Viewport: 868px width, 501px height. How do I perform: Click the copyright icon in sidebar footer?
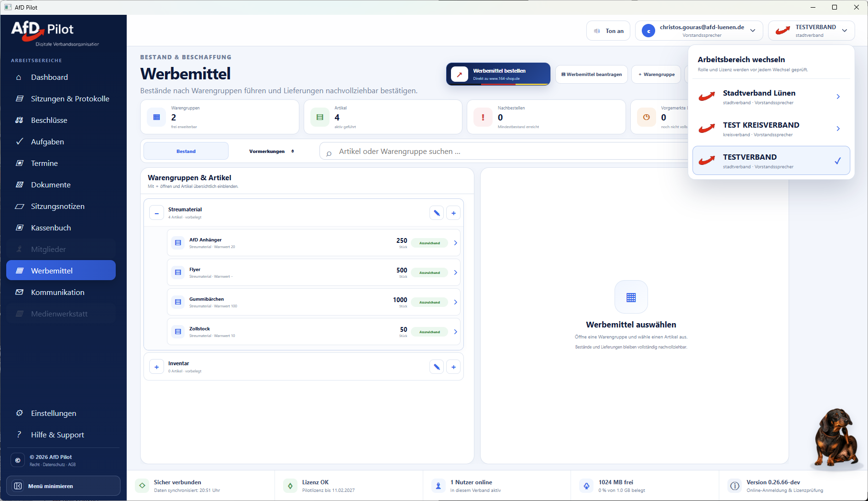tap(18, 460)
